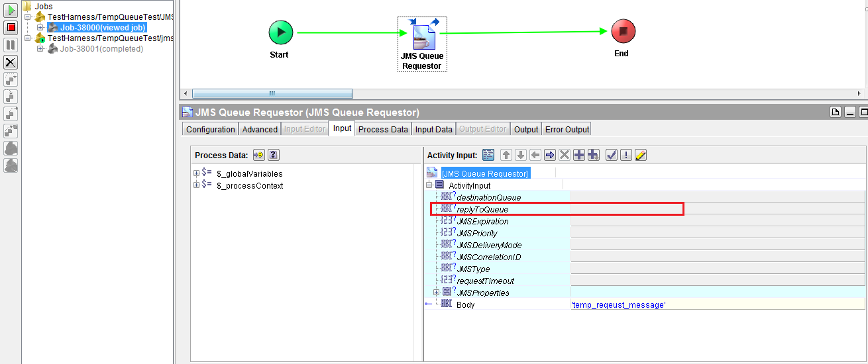Open the Configuration tab
Image resolution: width=868 pixels, height=364 pixels.
click(211, 129)
